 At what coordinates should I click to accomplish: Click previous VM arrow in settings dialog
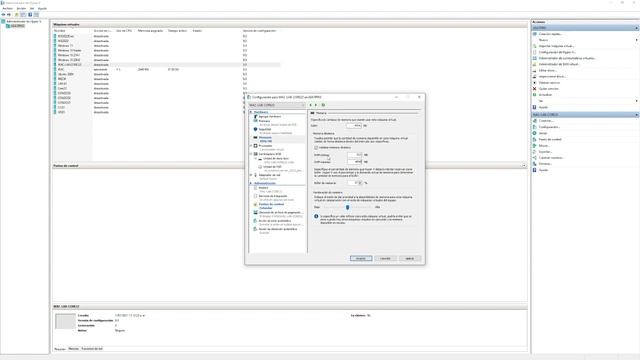click(311, 105)
